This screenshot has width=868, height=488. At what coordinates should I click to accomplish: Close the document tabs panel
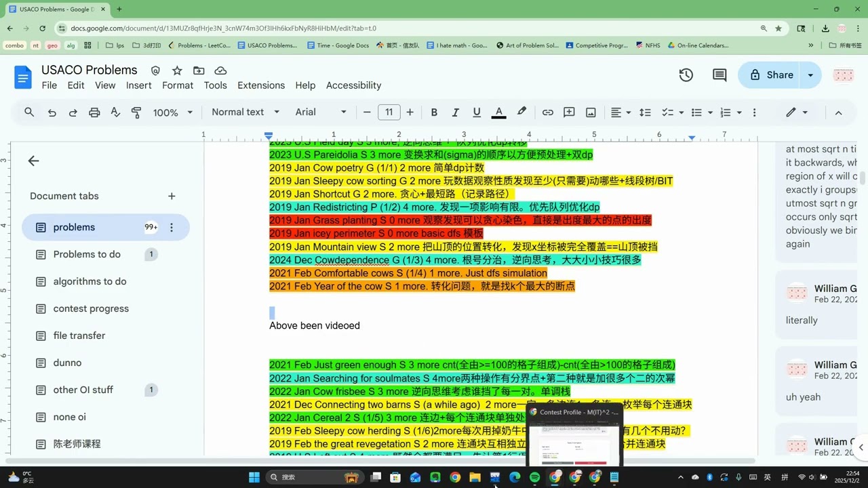coord(33,161)
